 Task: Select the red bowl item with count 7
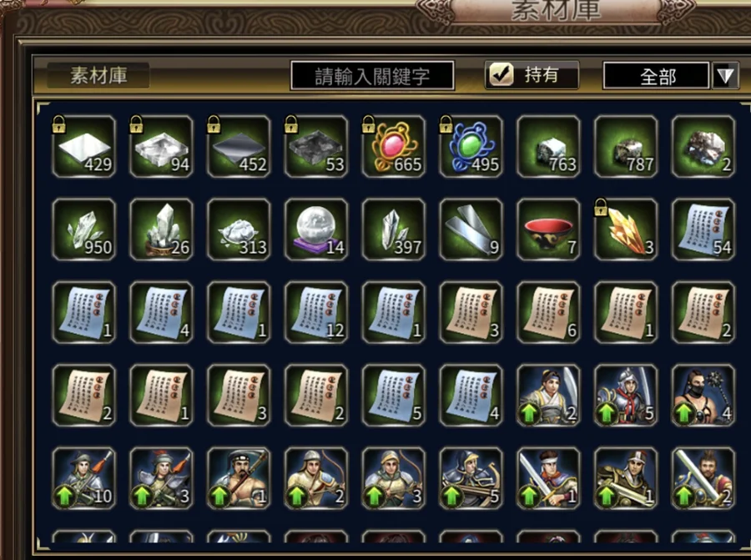point(548,230)
